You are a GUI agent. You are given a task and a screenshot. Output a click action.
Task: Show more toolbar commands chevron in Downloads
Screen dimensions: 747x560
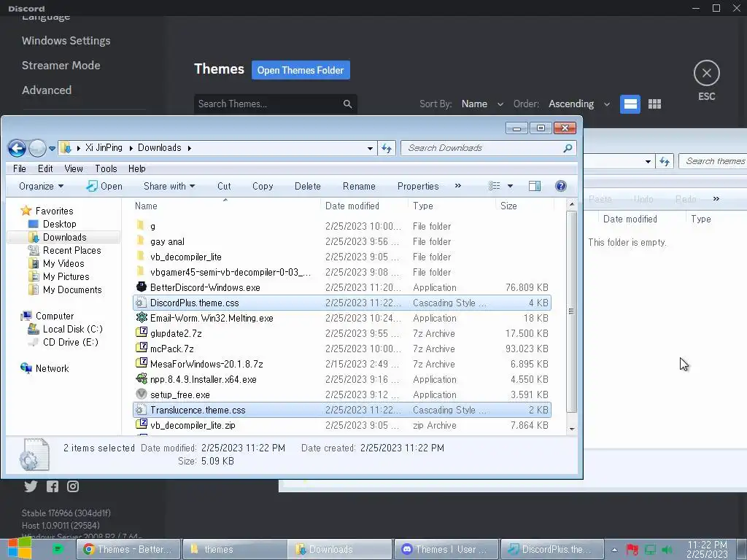(458, 186)
